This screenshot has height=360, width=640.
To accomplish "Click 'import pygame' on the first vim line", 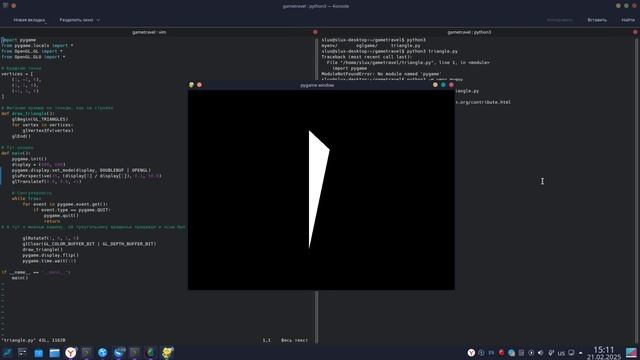I will point(19,40).
